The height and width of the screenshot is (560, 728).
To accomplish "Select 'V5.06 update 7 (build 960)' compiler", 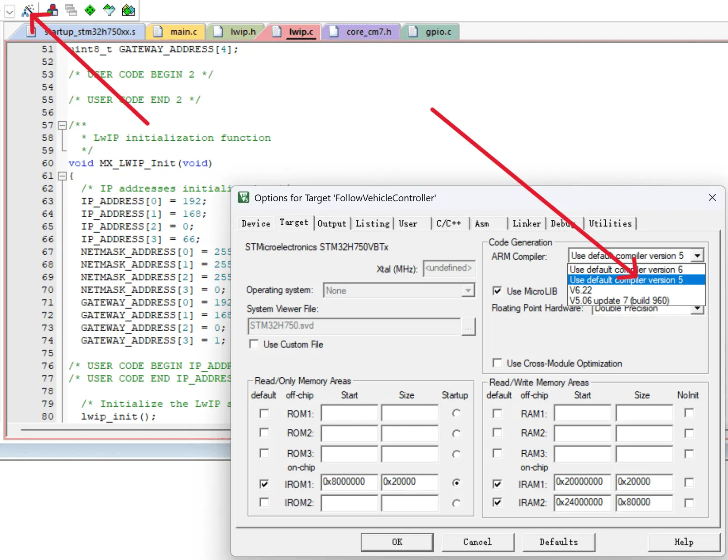I will [636, 300].
